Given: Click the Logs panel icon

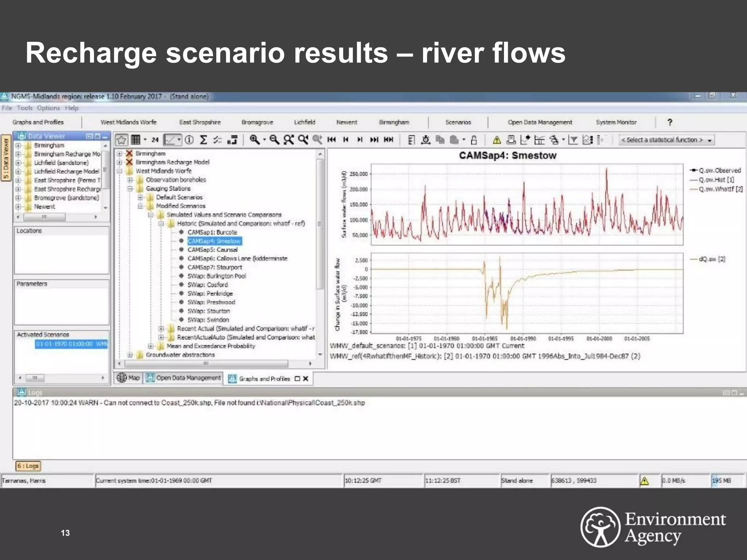Looking at the screenshot, I should point(22,392).
